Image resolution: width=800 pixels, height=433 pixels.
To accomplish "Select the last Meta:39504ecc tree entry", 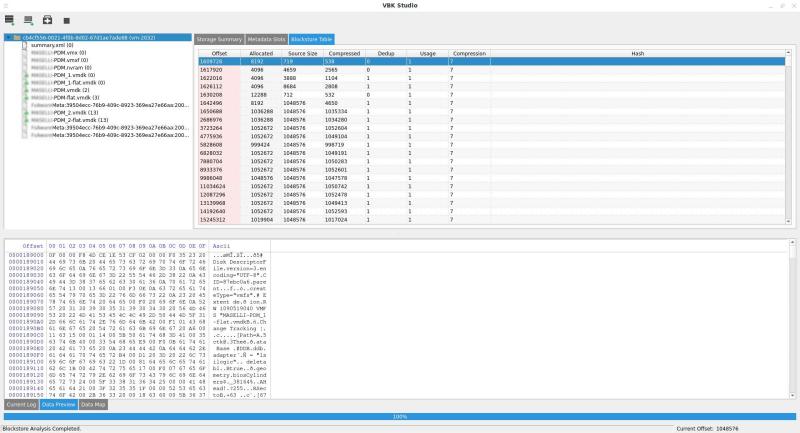I will coord(110,135).
